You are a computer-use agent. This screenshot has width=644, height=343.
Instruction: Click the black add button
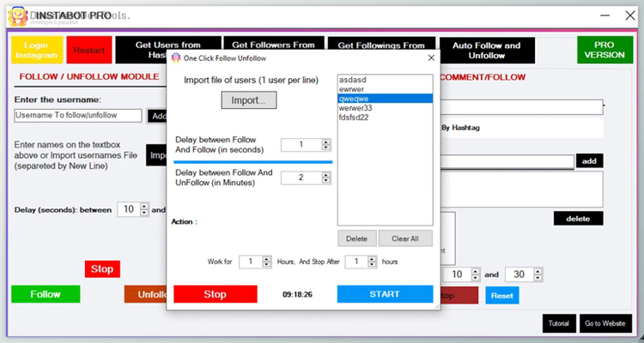pyautogui.click(x=589, y=161)
